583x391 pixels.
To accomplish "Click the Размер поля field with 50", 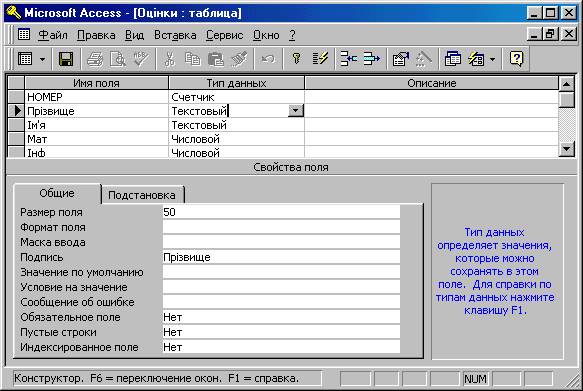I will [x=281, y=212].
